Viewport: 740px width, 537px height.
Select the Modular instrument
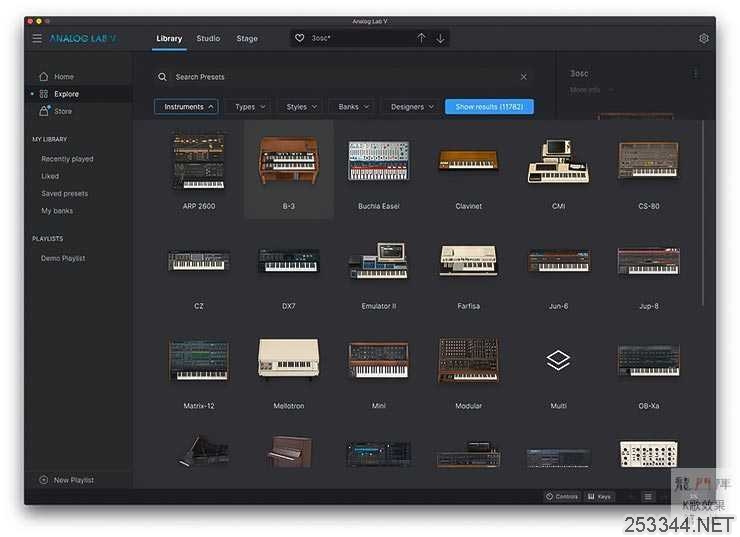[469, 370]
